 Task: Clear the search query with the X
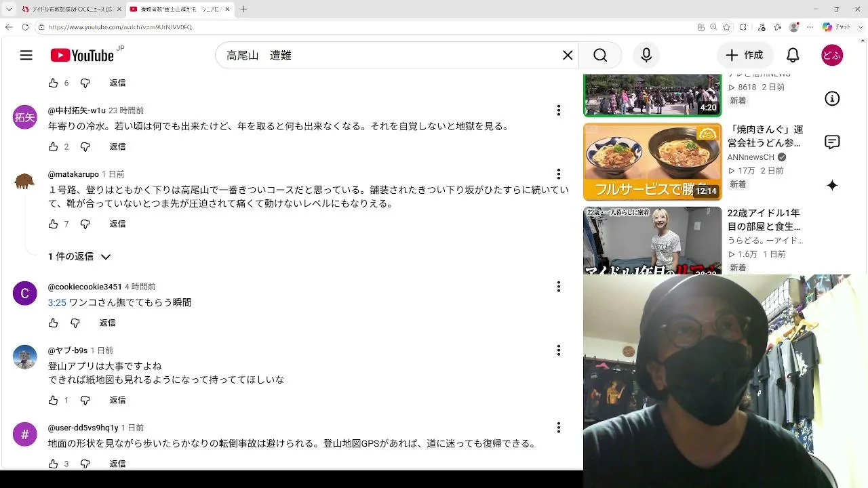coord(568,56)
